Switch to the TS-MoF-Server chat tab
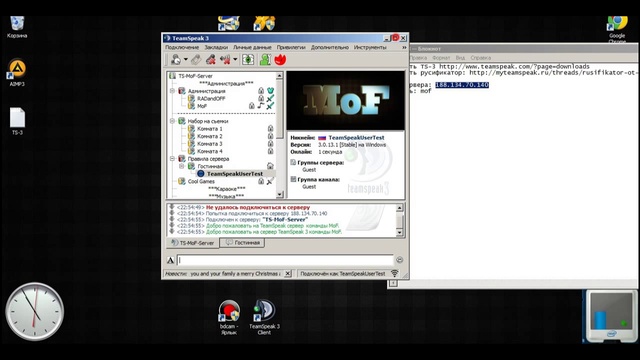This screenshot has height=360, width=640. click(193, 242)
